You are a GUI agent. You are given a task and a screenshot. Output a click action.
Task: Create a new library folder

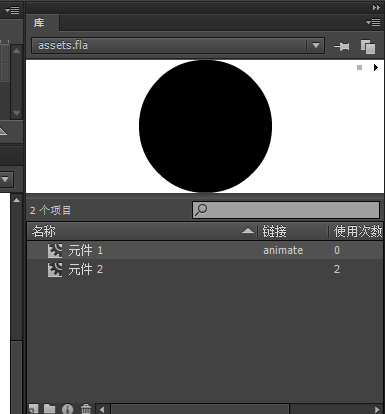50,409
